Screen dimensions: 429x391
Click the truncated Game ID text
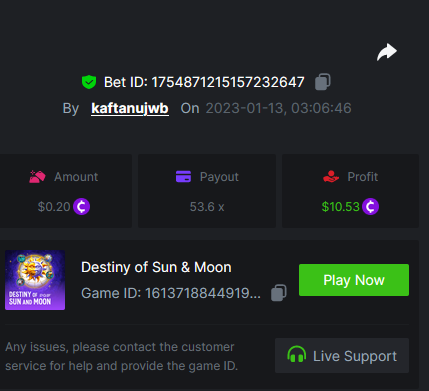pos(171,293)
